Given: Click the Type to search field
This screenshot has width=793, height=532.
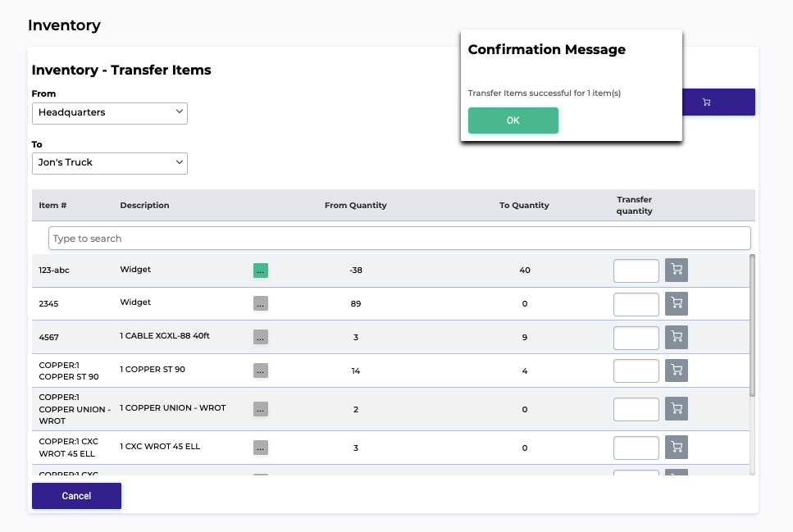Looking at the screenshot, I should pos(399,239).
